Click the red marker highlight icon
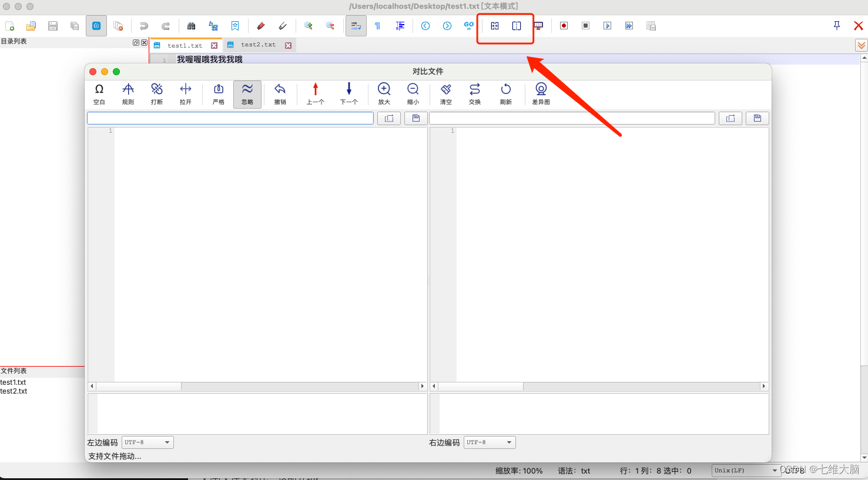Viewport: 868px width, 480px height. 261,26
